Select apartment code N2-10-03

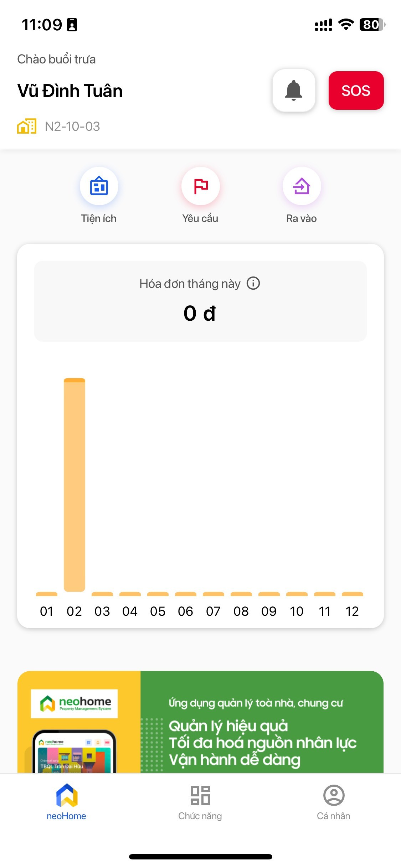pyautogui.click(x=72, y=126)
